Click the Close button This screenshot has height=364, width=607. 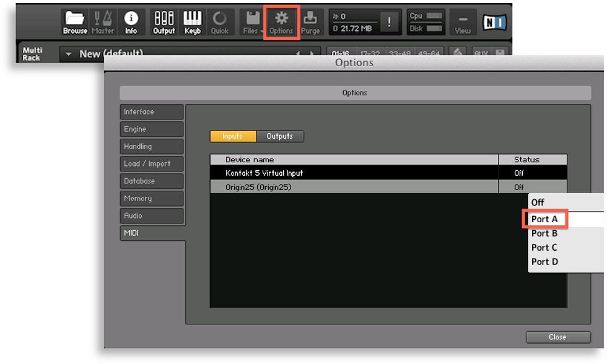(x=557, y=337)
